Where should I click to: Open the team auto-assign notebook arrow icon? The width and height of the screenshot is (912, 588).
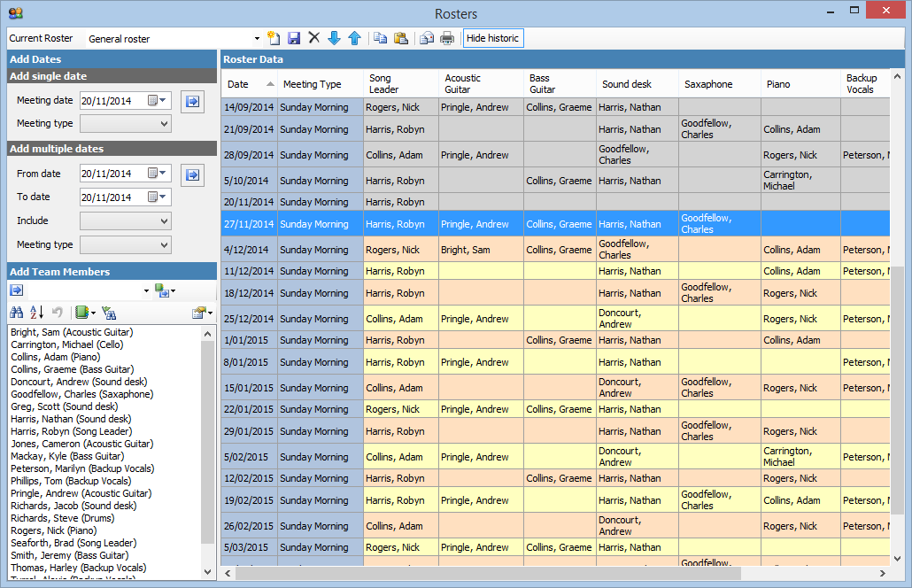click(165, 290)
